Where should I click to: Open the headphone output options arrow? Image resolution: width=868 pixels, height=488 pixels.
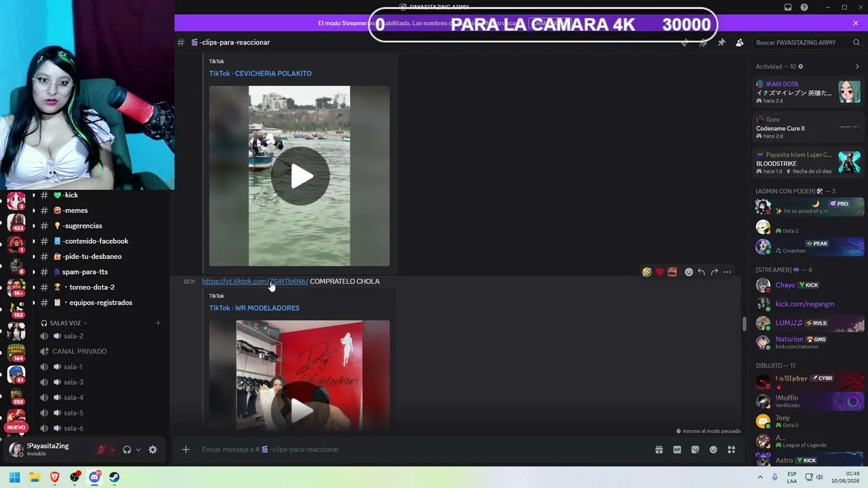(138, 449)
